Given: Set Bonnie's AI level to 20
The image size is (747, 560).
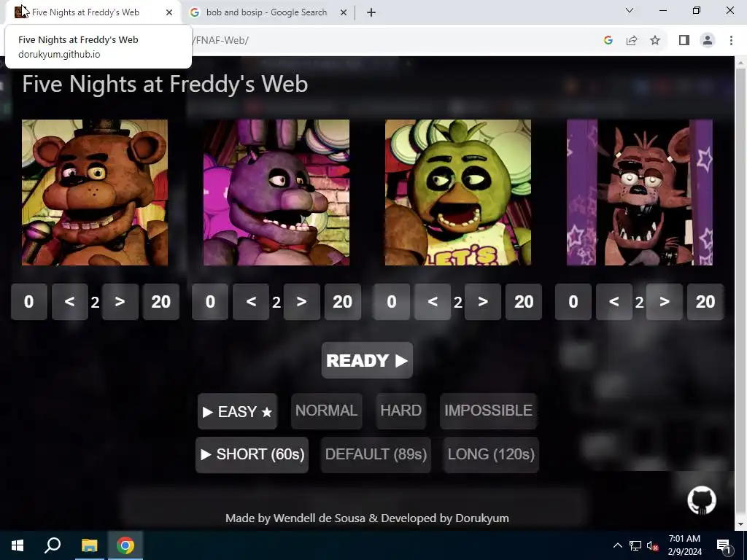Looking at the screenshot, I should (343, 301).
